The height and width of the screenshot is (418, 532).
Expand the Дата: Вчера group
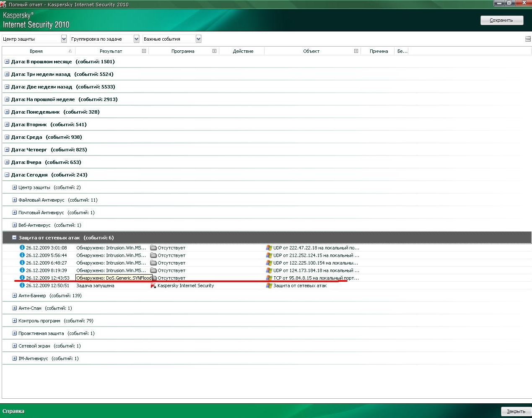point(7,162)
